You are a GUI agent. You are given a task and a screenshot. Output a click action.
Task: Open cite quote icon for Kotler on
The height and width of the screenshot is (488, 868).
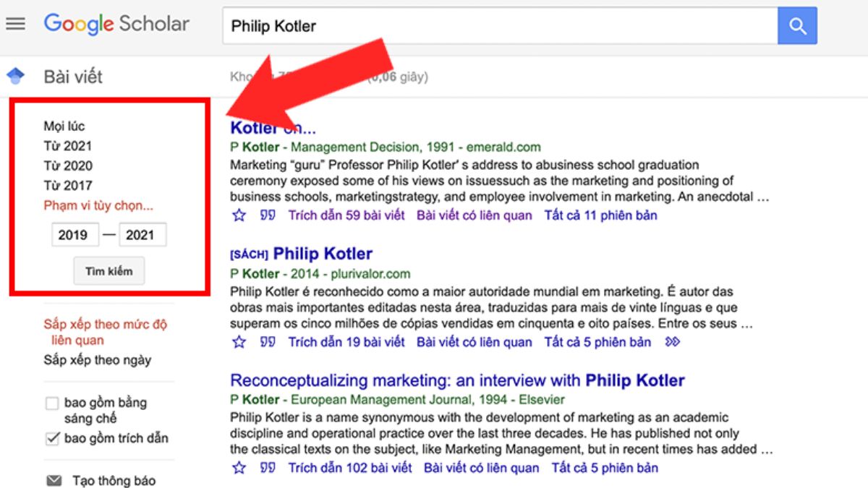click(268, 215)
